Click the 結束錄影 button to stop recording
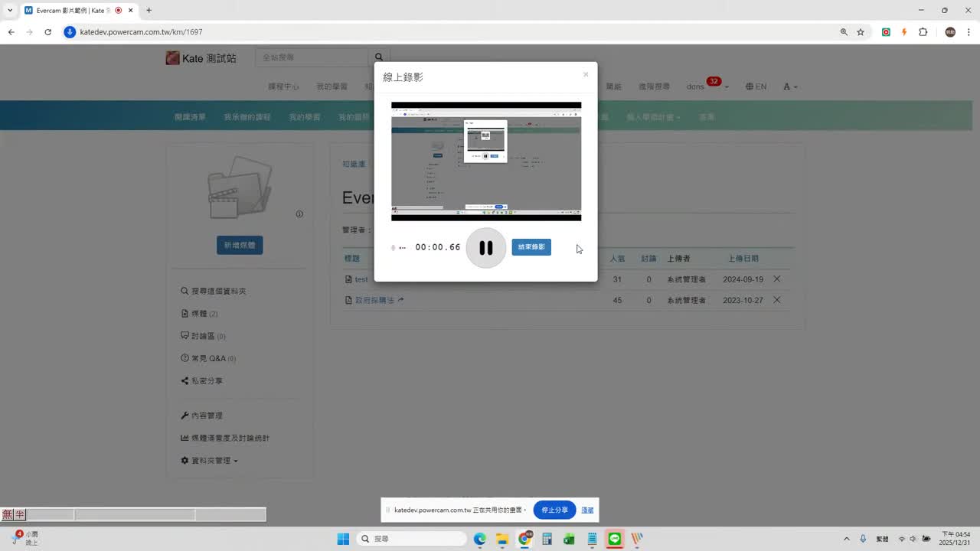This screenshot has width=980, height=551. click(531, 247)
